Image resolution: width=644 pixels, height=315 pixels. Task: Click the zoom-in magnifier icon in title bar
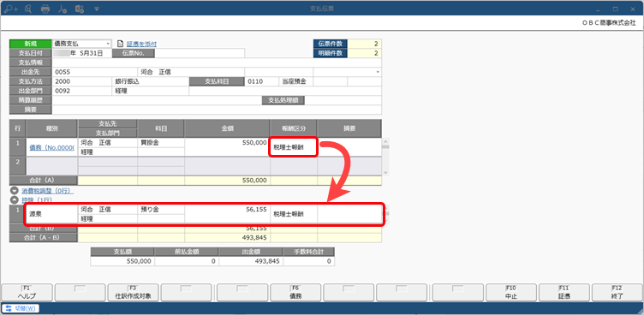click(11, 9)
